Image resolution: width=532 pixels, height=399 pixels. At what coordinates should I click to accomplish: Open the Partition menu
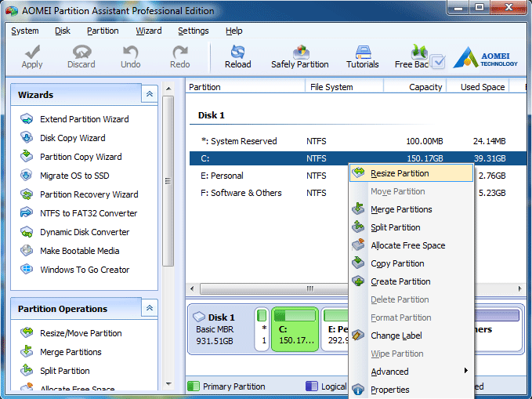coord(103,31)
